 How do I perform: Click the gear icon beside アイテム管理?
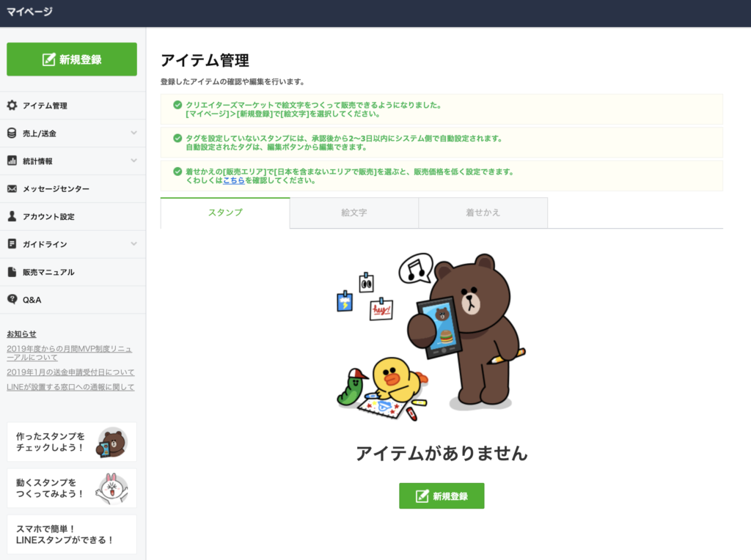pos(12,106)
